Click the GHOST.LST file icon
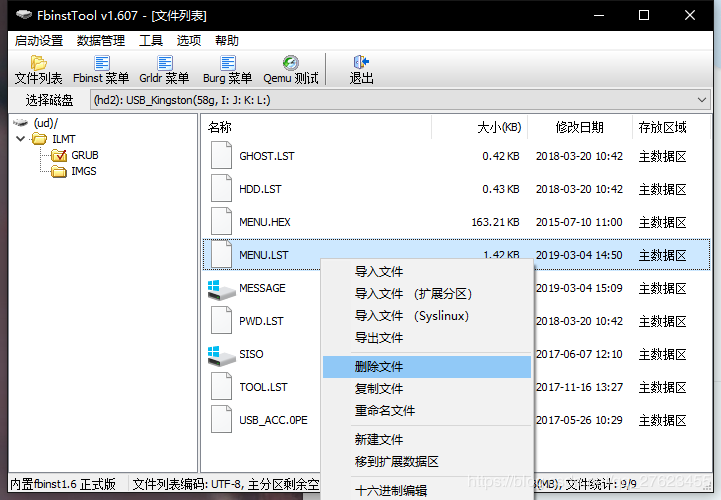 221,155
